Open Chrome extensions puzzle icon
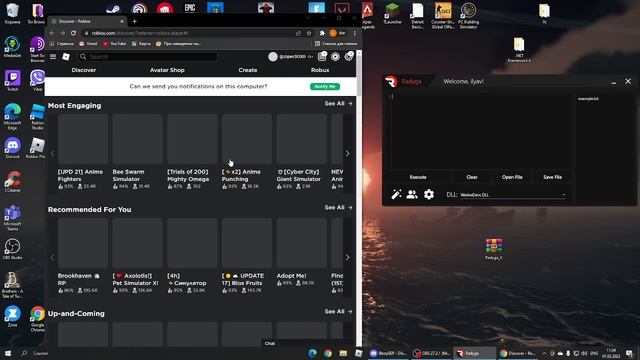 coord(322,33)
